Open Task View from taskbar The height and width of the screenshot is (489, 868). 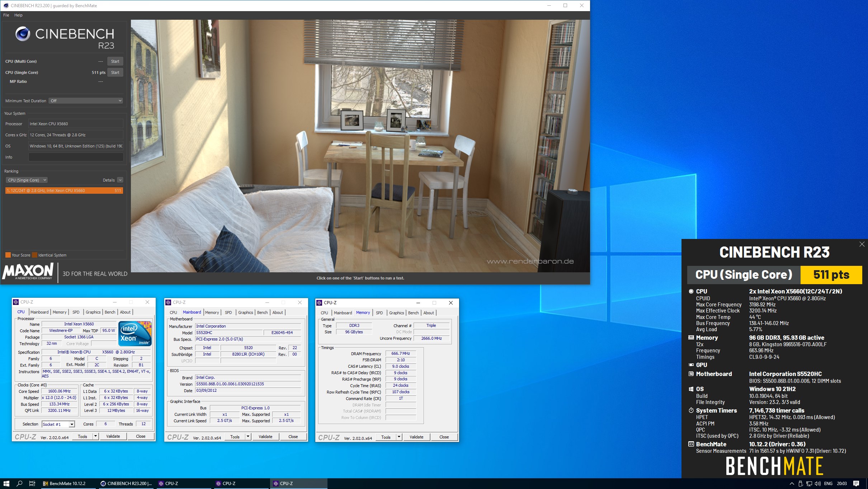(x=32, y=483)
